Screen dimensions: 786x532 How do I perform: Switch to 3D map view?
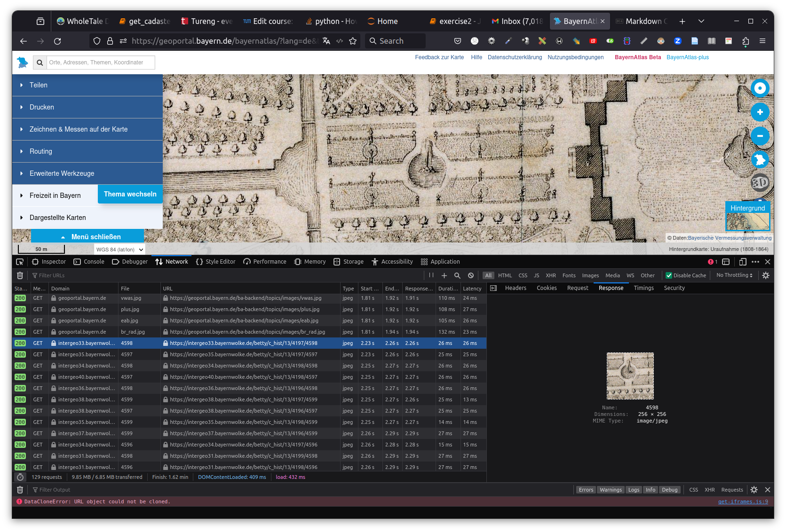tap(760, 182)
